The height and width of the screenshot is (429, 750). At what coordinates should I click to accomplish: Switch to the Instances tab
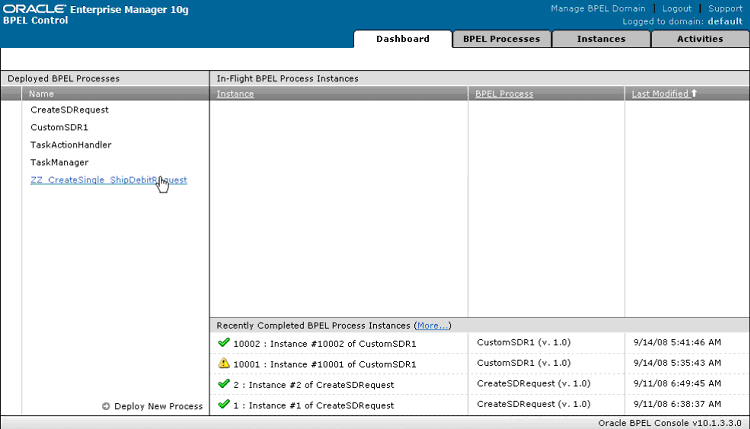[601, 39]
